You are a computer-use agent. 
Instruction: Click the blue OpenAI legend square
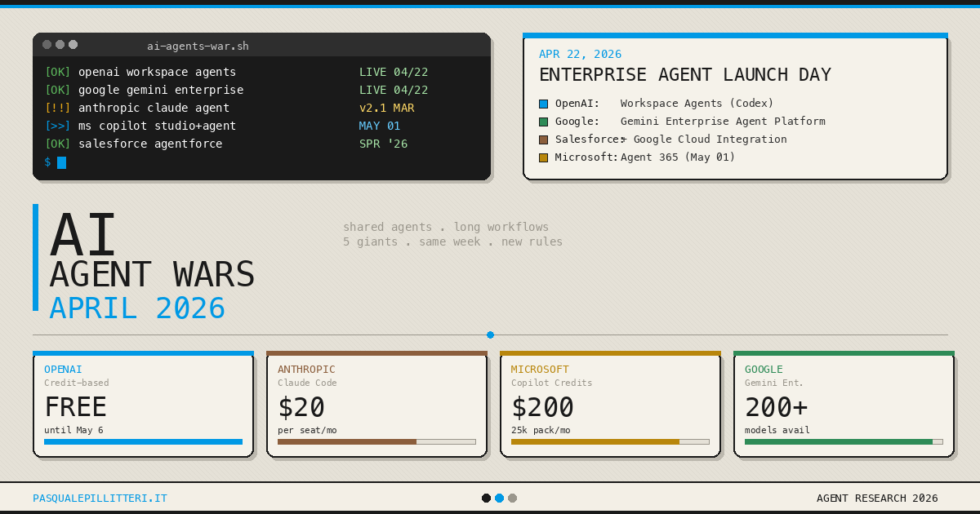(542, 104)
